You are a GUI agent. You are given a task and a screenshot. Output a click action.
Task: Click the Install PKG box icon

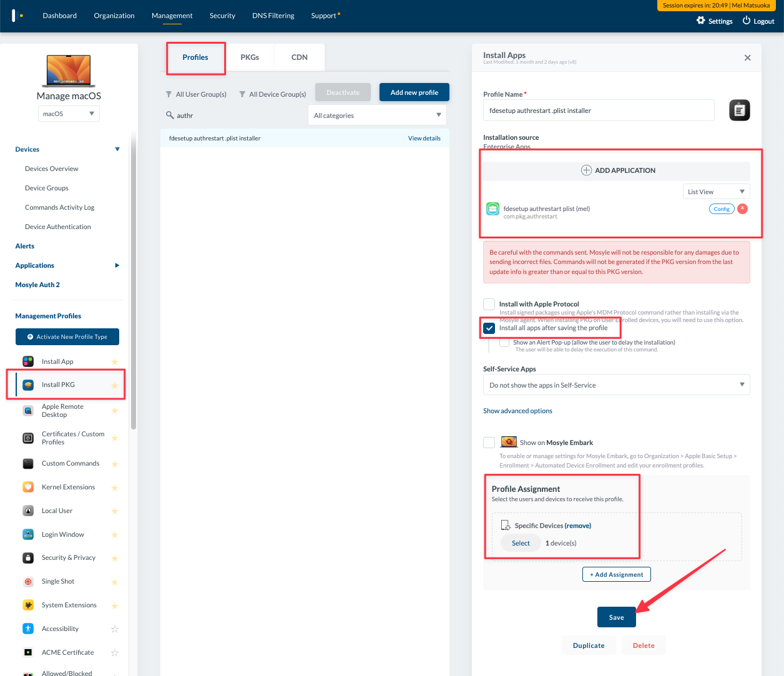[28, 385]
